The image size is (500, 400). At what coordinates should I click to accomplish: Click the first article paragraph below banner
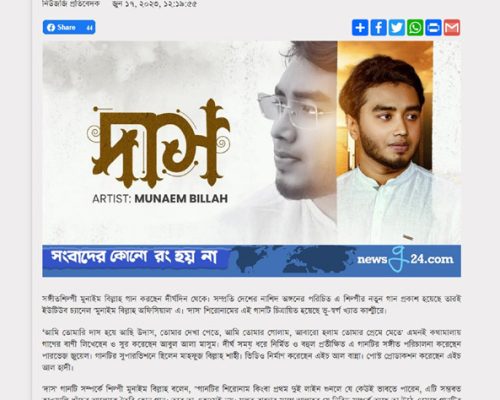pyautogui.click(x=252, y=304)
